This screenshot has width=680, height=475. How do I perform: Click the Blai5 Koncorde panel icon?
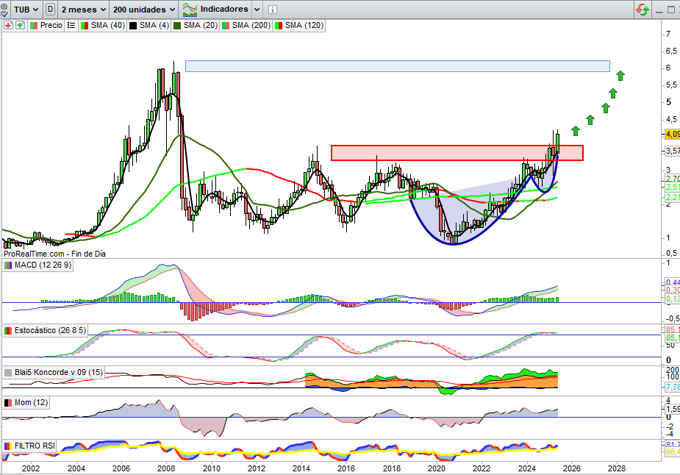tap(8, 373)
